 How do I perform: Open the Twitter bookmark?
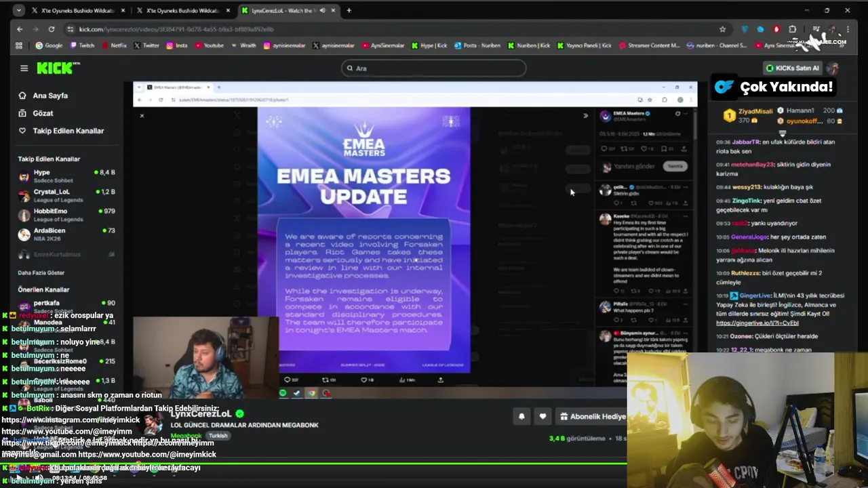146,45
